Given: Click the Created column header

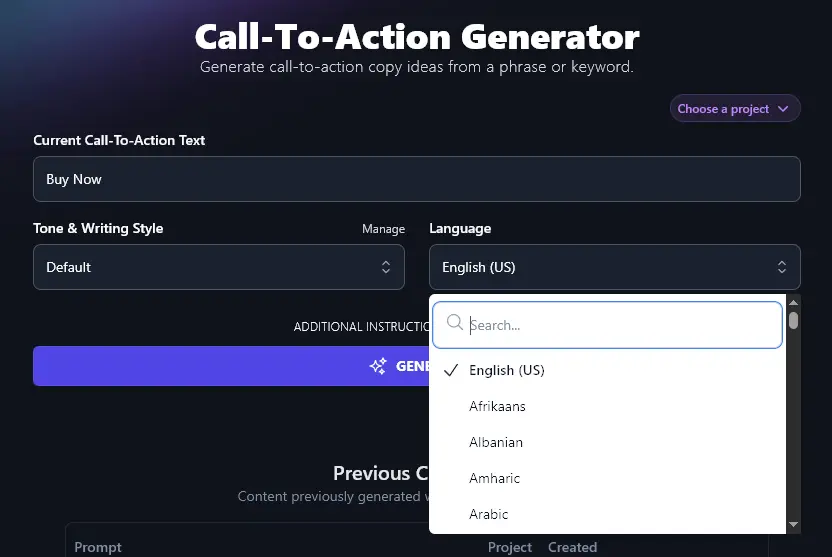Looking at the screenshot, I should 572,547.
